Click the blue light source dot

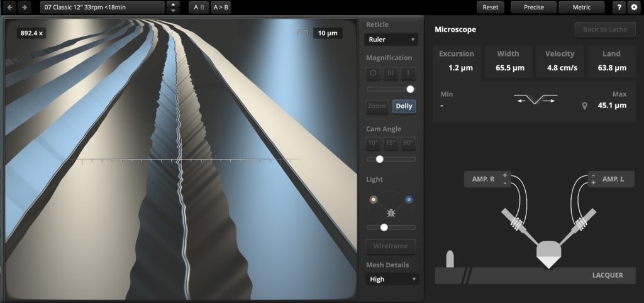point(409,200)
